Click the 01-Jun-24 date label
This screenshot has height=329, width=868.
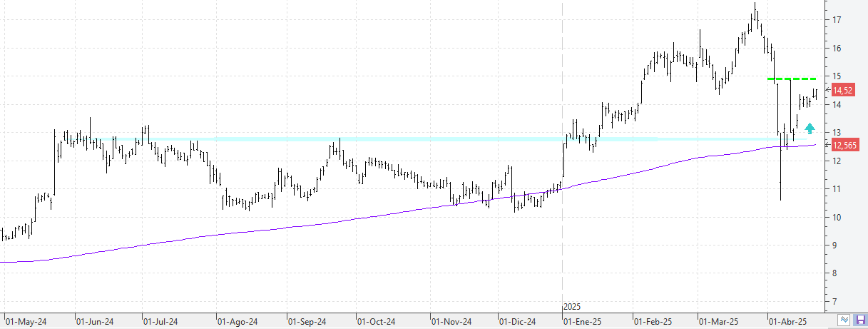coord(94,322)
